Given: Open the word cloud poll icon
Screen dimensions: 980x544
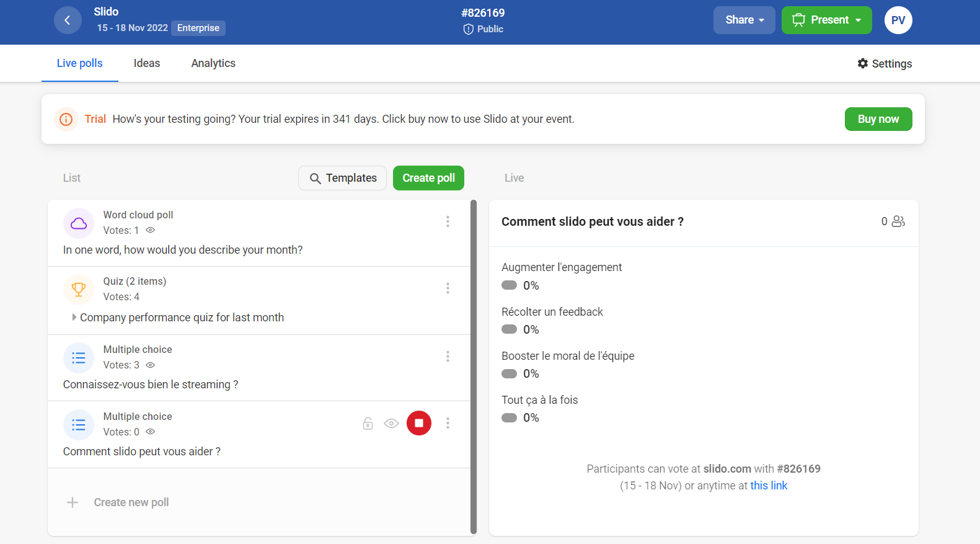Looking at the screenshot, I should (79, 223).
